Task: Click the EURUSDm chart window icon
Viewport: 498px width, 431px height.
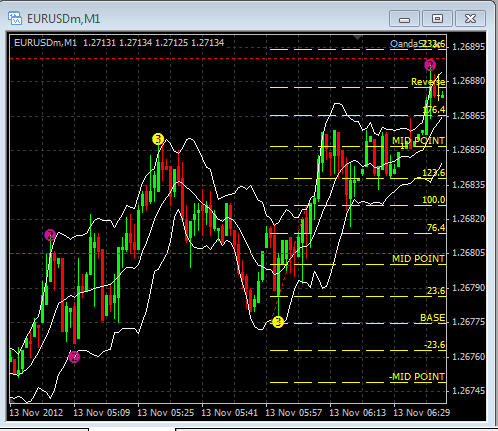Action: [15, 18]
